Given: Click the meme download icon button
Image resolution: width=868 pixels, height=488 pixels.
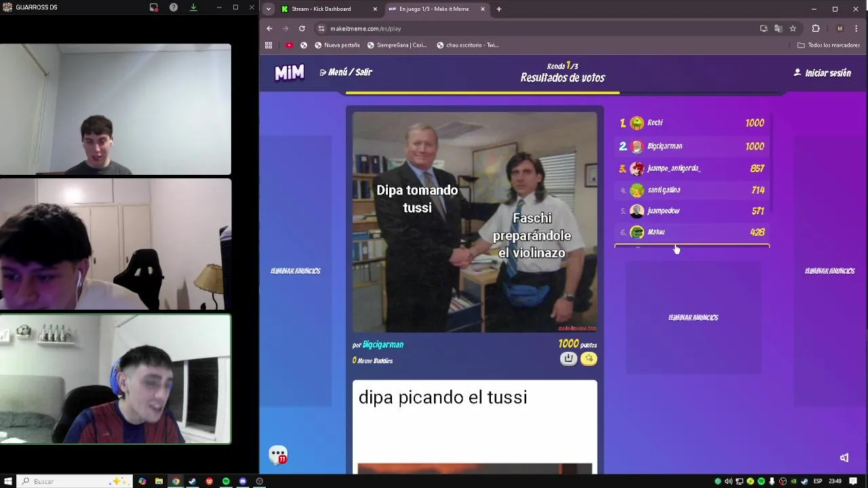Looking at the screenshot, I should 568,359.
